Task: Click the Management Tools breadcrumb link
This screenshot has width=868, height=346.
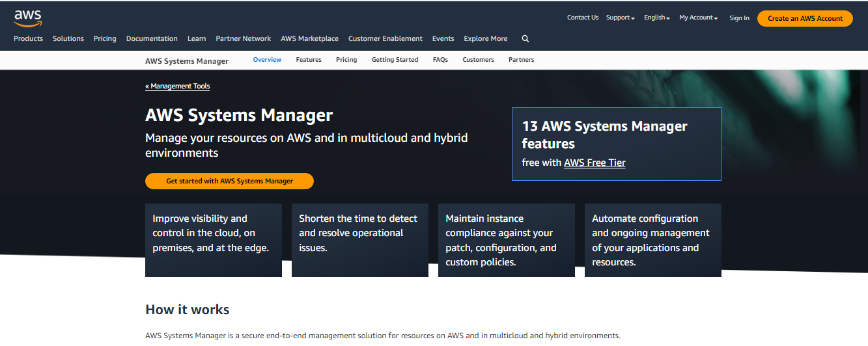Action: point(178,86)
